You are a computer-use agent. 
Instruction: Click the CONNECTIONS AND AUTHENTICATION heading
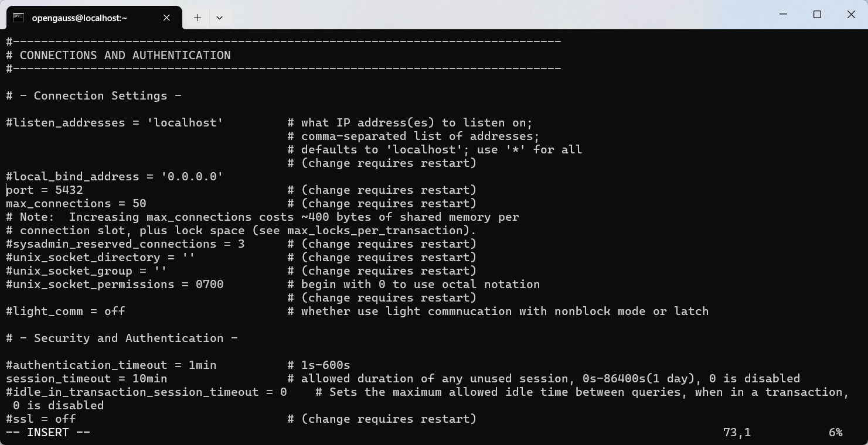[125, 55]
